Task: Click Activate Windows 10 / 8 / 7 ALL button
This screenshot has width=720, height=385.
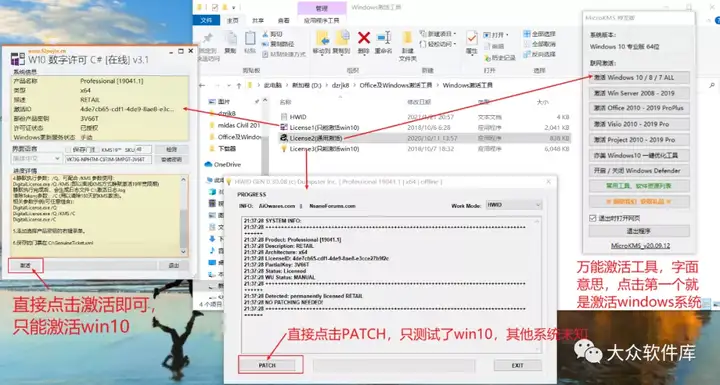Action: (x=639, y=78)
